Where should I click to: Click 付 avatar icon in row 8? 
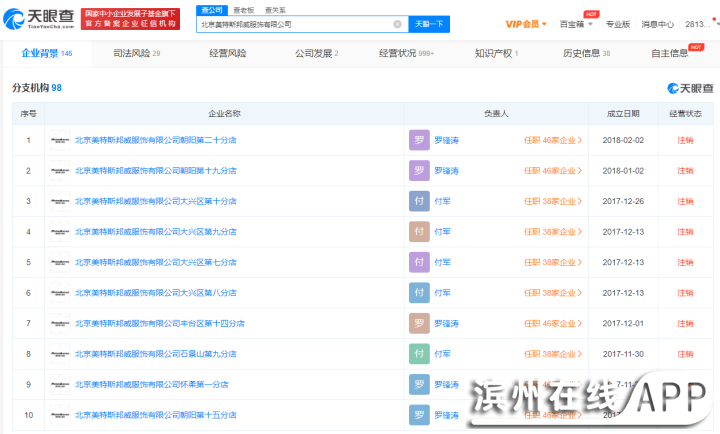coord(419,354)
